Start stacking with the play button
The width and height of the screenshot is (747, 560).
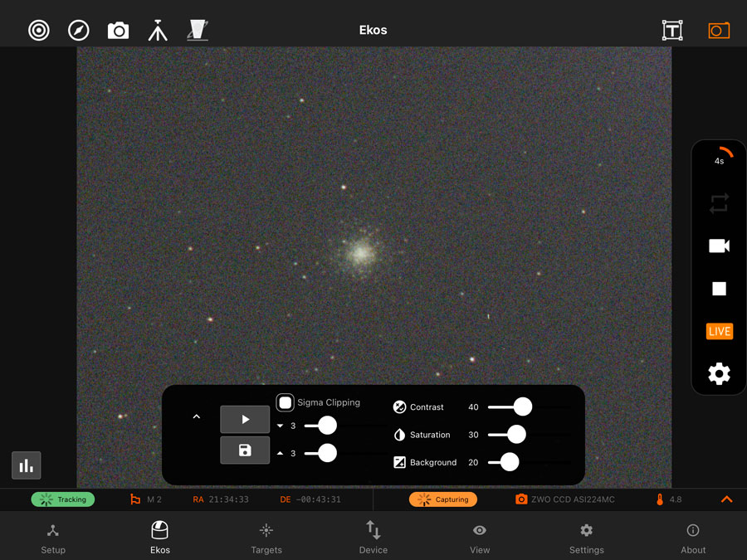tap(245, 419)
